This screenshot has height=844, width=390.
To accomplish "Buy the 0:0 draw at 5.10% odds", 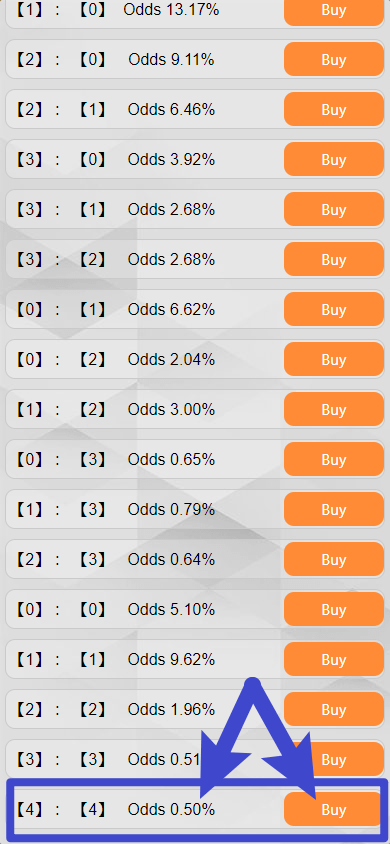I will tap(334, 610).
